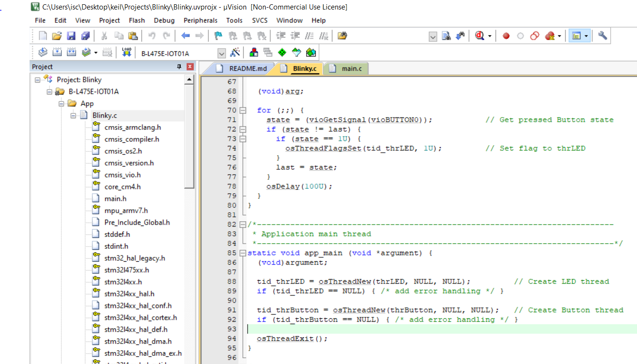Open Options for Target (magic wand icon)
The width and height of the screenshot is (637, 364).
pyautogui.click(x=235, y=53)
